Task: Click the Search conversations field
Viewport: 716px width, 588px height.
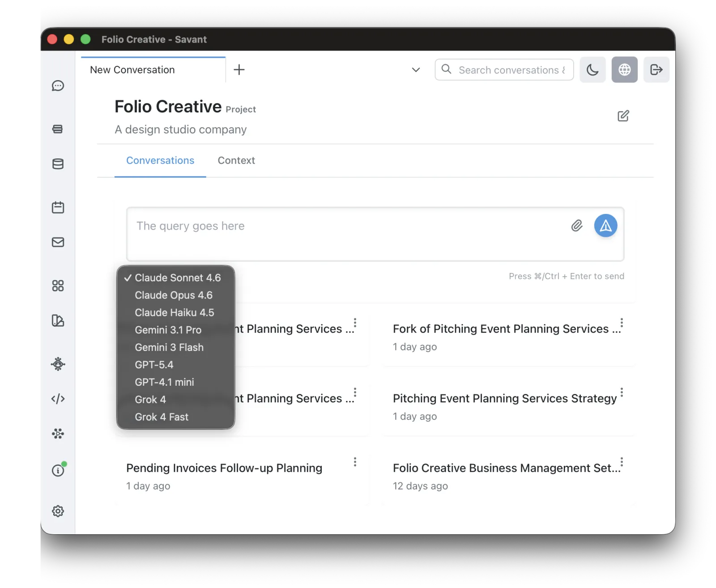Action: point(504,70)
